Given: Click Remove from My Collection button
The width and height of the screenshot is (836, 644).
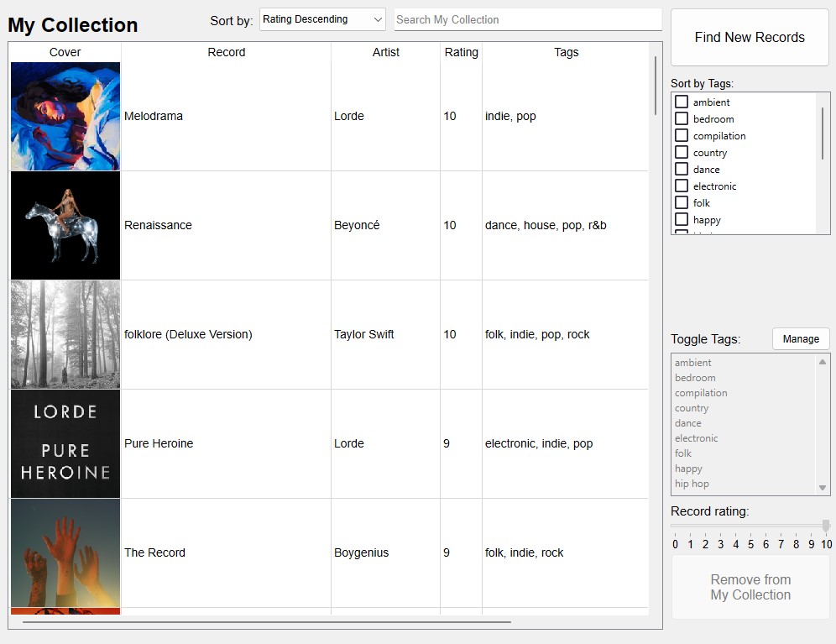Looking at the screenshot, I should click(750, 587).
